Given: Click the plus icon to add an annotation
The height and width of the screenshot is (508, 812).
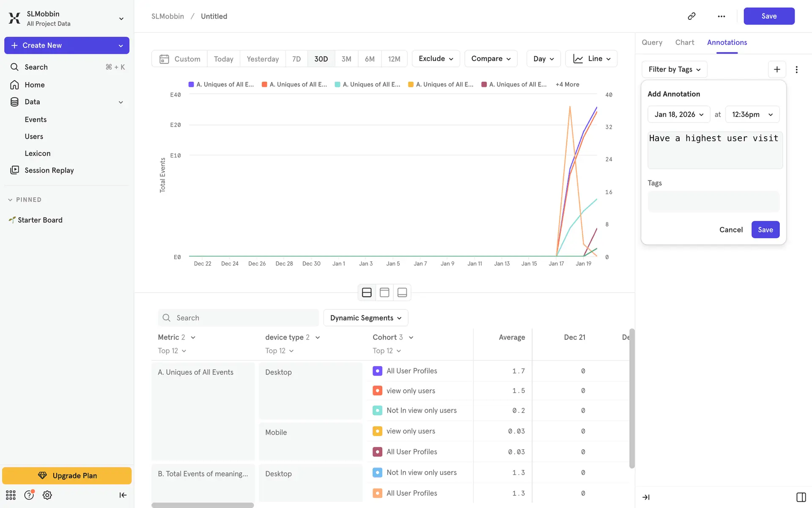Looking at the screenshot, I should [x=777, y=69].
